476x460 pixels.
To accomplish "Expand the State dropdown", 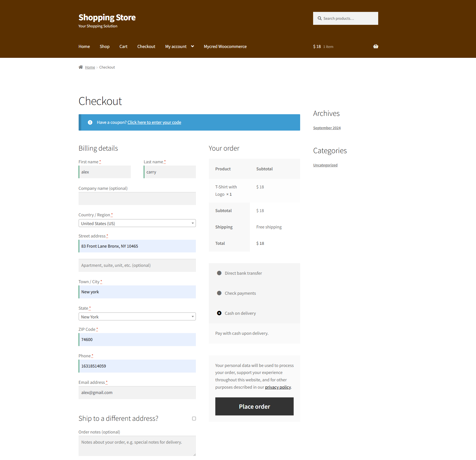I will pos(137,317).
